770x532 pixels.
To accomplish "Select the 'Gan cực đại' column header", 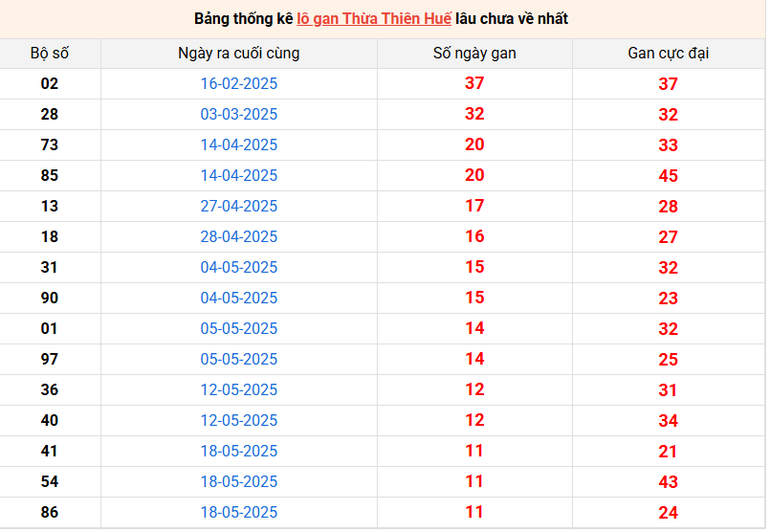I will coord(668,54).
